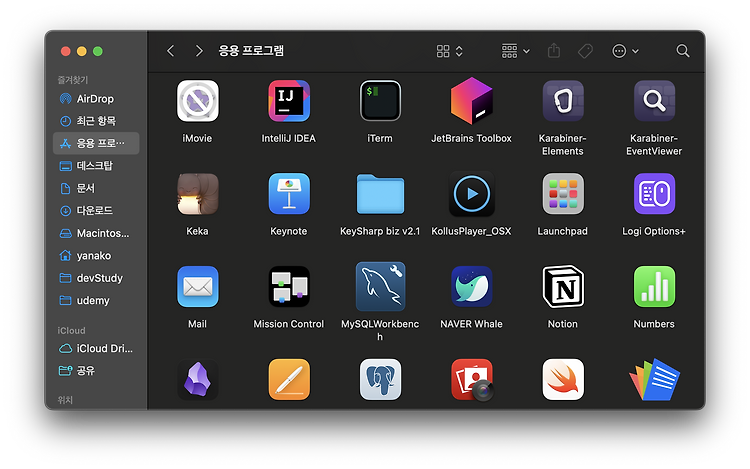Click the tag toolbar button

[x=585, y=51]
